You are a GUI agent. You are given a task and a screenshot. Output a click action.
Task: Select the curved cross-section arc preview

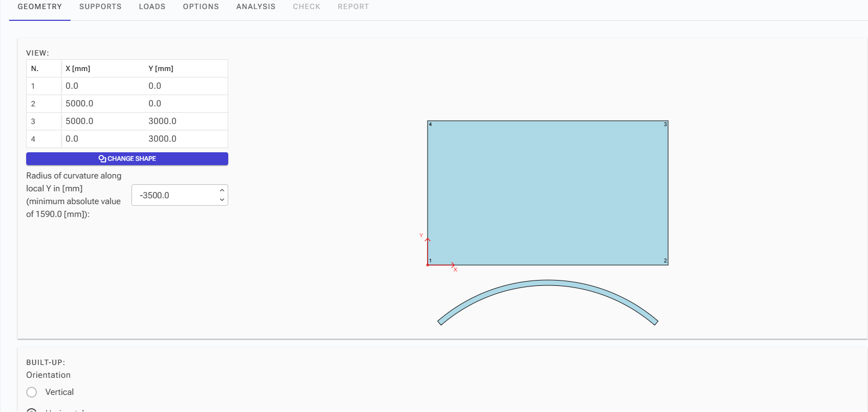547,284
